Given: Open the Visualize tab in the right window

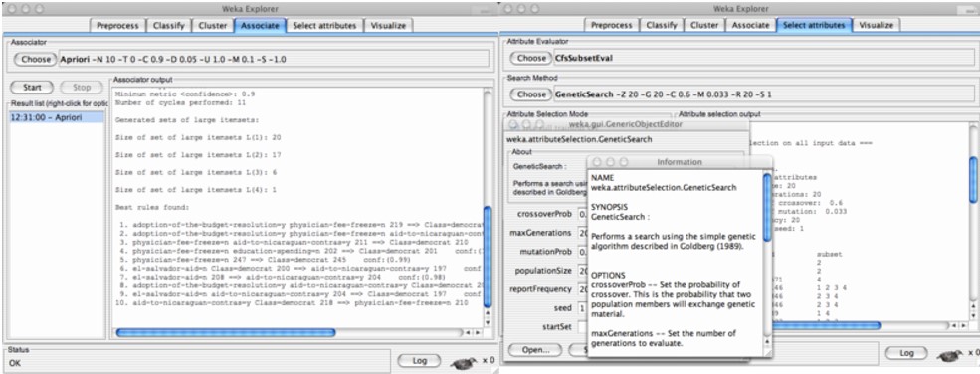Looking at the screenshot, I should click(x=877, y=25).
